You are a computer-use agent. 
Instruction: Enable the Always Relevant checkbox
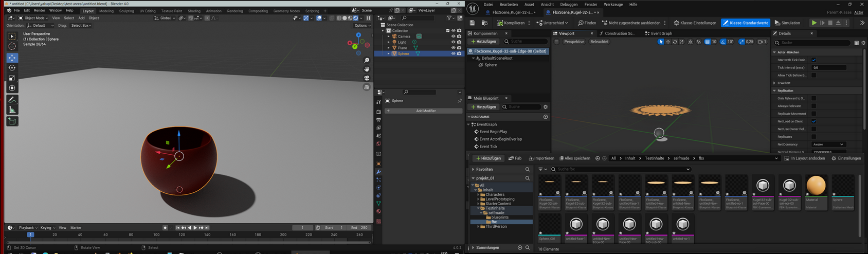pyautogui.click(x=813, y=106)
